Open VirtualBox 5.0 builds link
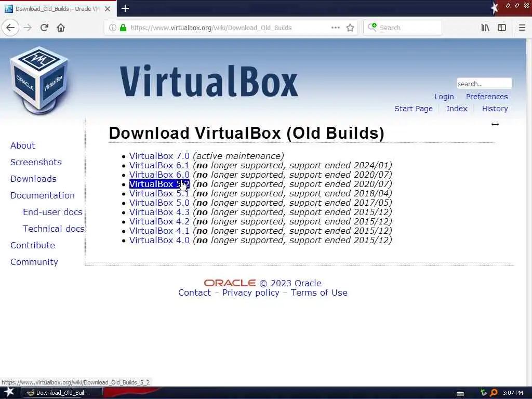The height and width of the screenshot is (399, 532). point(159,203)
